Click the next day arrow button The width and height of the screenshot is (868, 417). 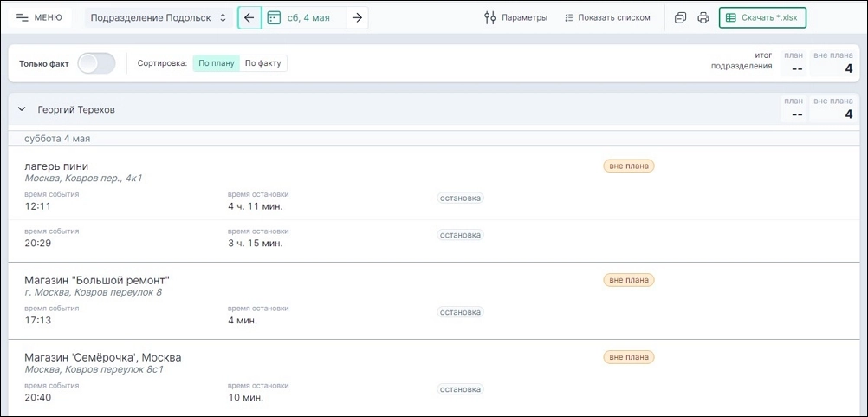(357, 17)
